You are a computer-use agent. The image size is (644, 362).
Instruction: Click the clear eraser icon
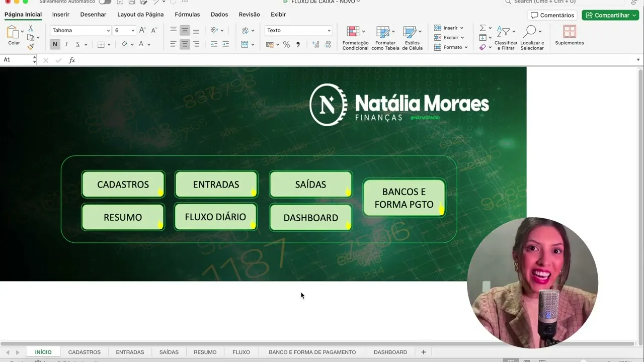[x=482, y=47]
